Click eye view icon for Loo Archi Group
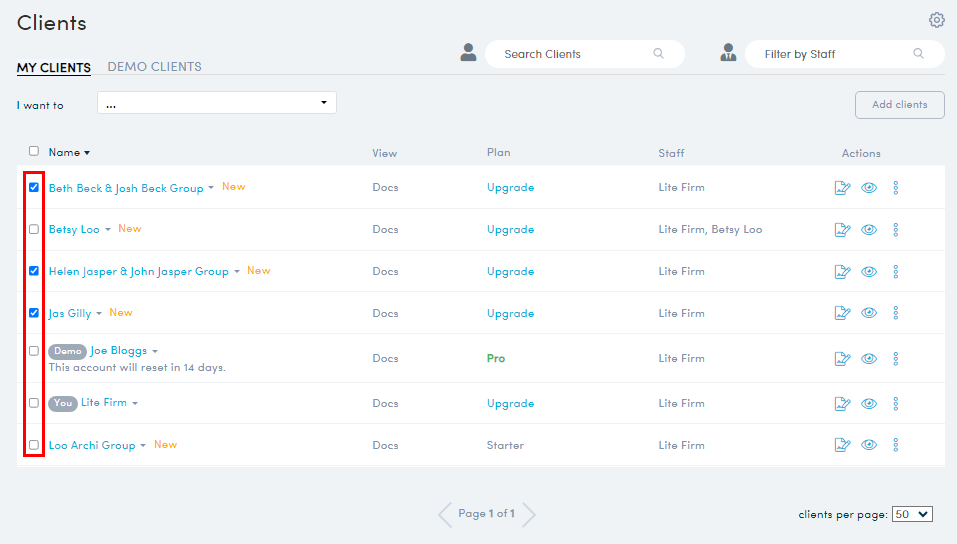This screenshot has width=957, height=544. click(x=869, y=446)
